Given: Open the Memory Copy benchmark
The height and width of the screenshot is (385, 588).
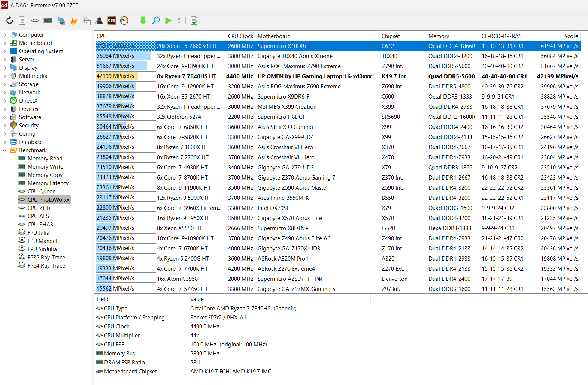Looking at the screenshot, I should pos(45,175).
